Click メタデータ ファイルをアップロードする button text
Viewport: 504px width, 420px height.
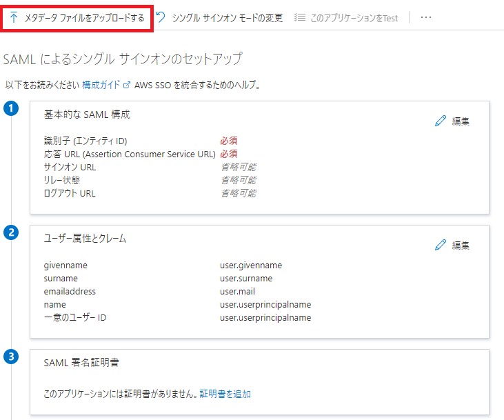pyautogui.click(x=85, y=18)
